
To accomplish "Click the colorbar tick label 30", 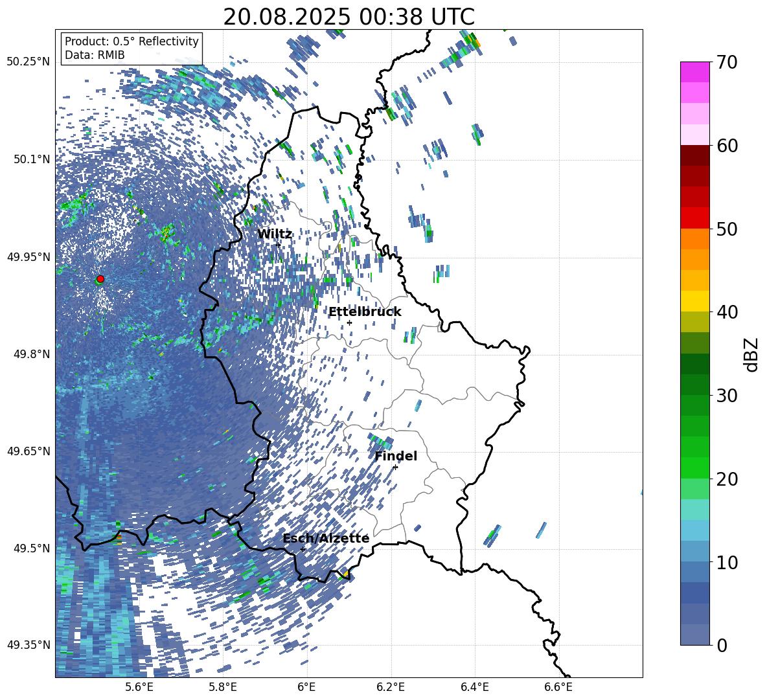I will pos(727,395).
